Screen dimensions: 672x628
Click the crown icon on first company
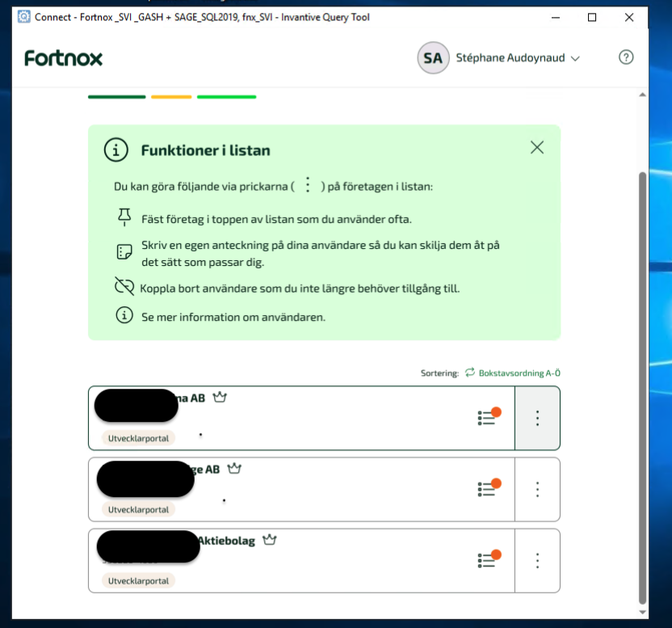220,398
